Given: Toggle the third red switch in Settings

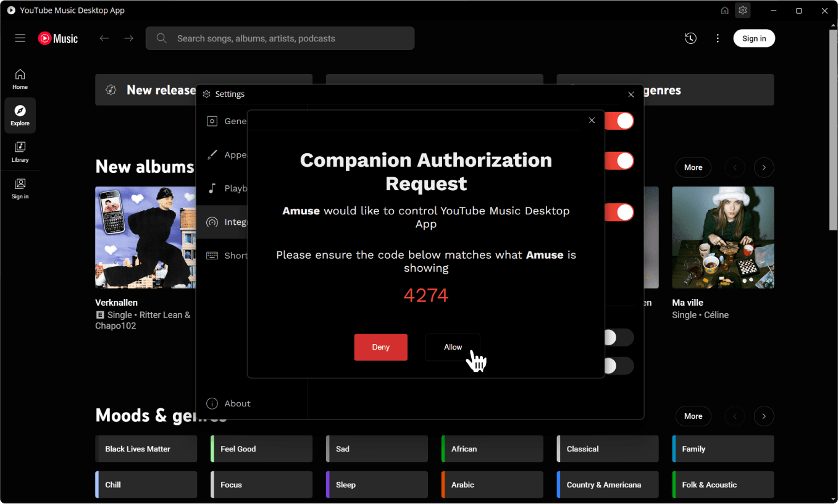Looking at the screenshot, I should pyautogui.click(x=619, y=212).
